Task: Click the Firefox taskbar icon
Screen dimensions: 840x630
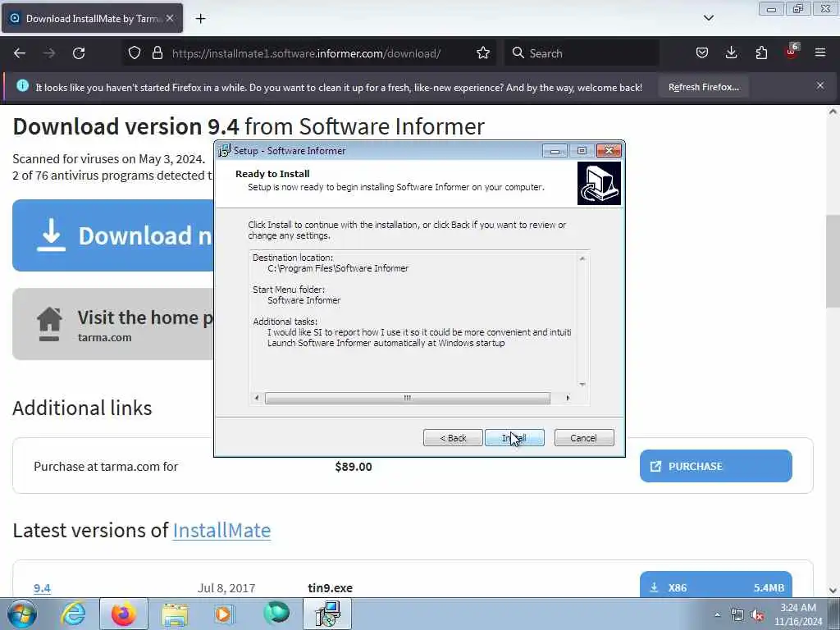Action: (124, 614)
